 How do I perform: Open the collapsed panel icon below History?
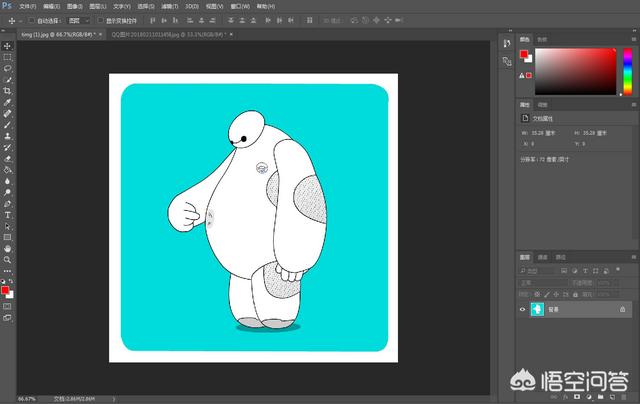point(507,62)
